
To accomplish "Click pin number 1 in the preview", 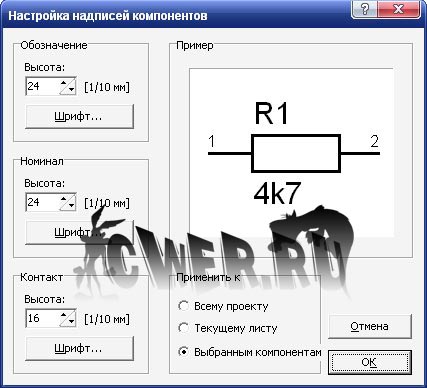I will pyautogui.click(x=212, y=141).
